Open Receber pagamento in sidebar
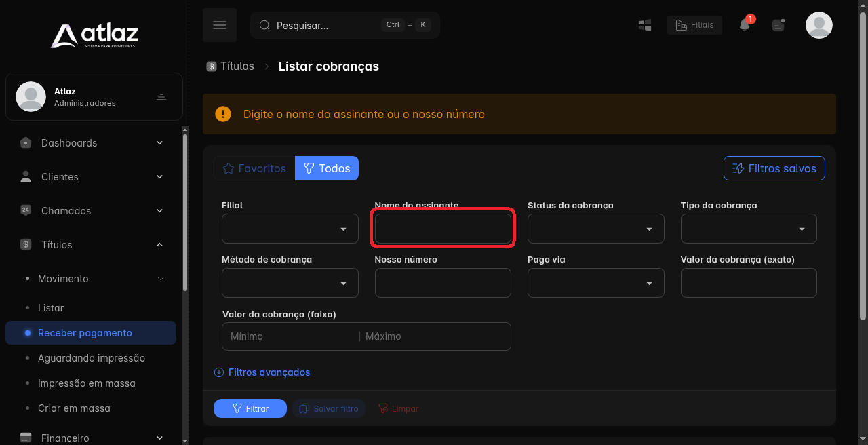 (91, 333)
